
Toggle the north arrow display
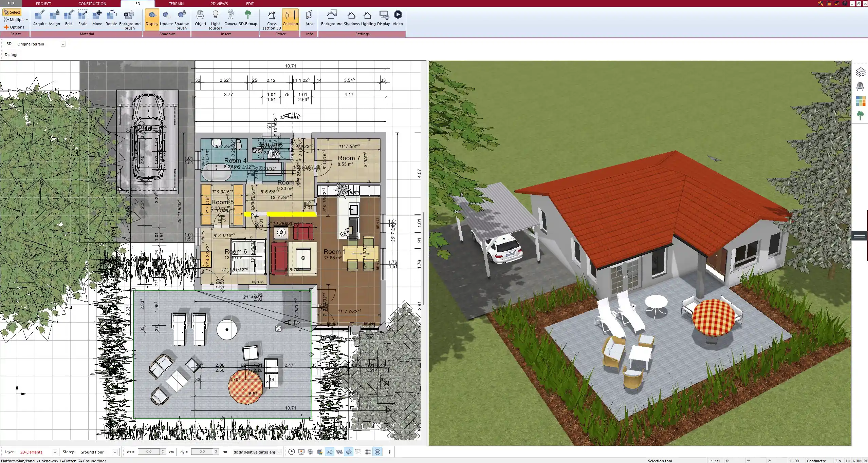click(377, 452)
